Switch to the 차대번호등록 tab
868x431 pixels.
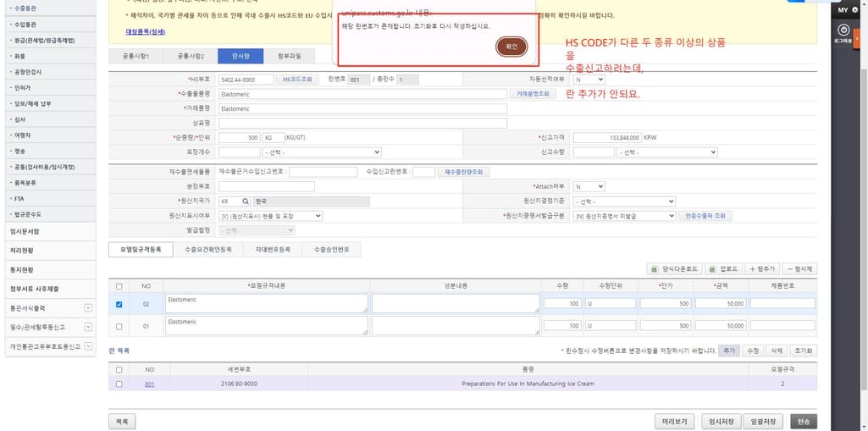[x=273, y=250]
